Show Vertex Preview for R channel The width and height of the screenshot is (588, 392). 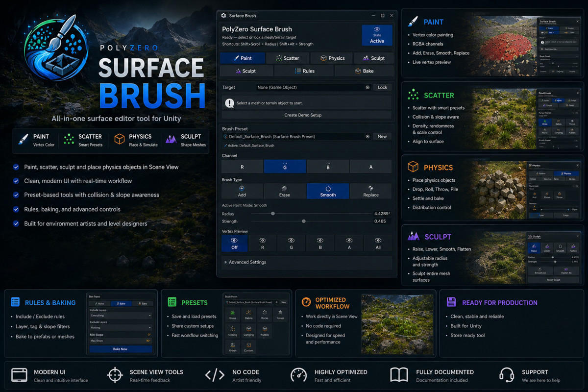coord(263,244)
